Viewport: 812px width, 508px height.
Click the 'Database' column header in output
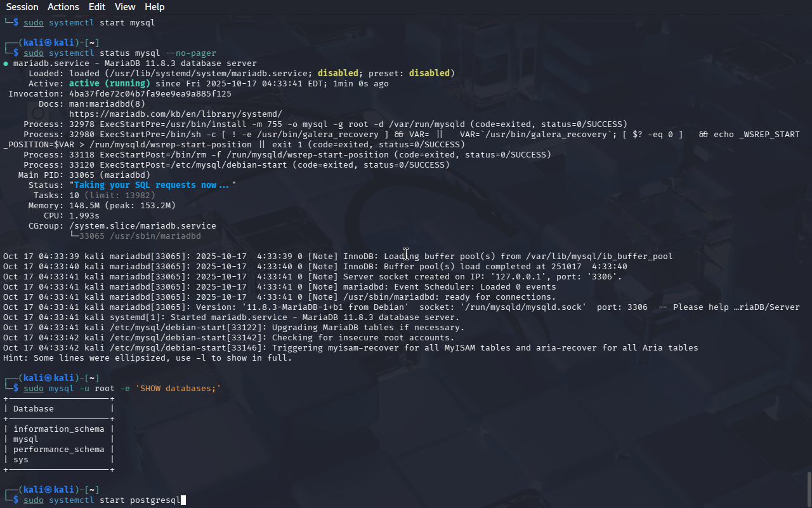33,409
